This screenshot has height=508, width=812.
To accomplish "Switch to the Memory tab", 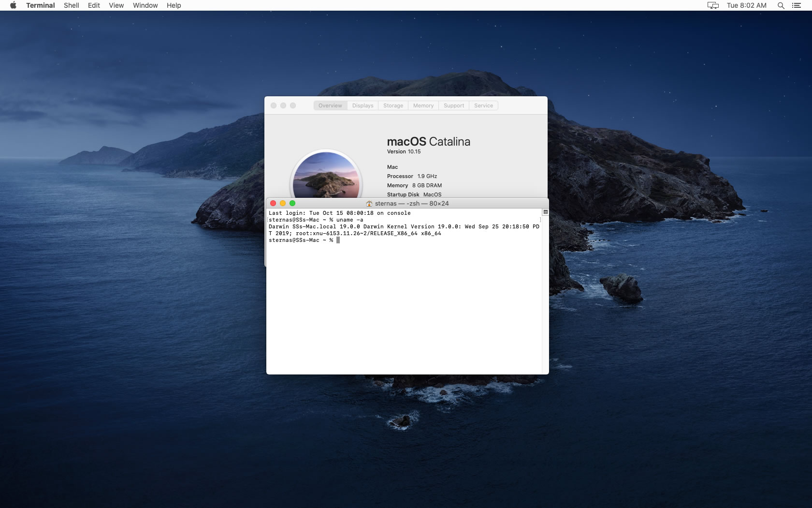I will tap(423, 105).
